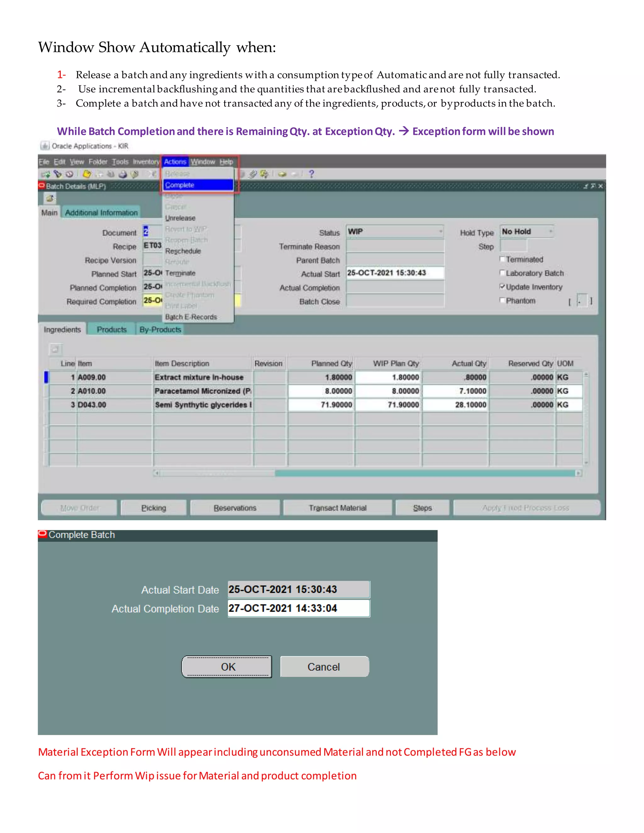Click the yellow icon left of Help question mark
Screen dimensions: 644x833
282,174
